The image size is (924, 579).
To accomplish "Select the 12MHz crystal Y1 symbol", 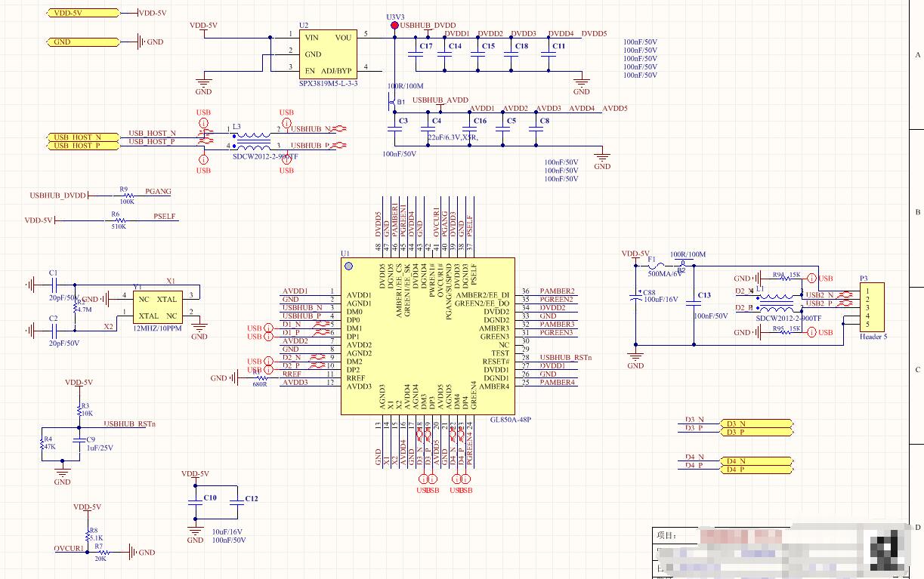I will point(157,307).
